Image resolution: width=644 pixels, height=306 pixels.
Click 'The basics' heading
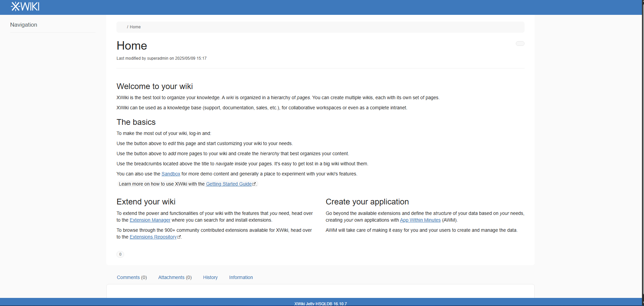click(136, 122)
